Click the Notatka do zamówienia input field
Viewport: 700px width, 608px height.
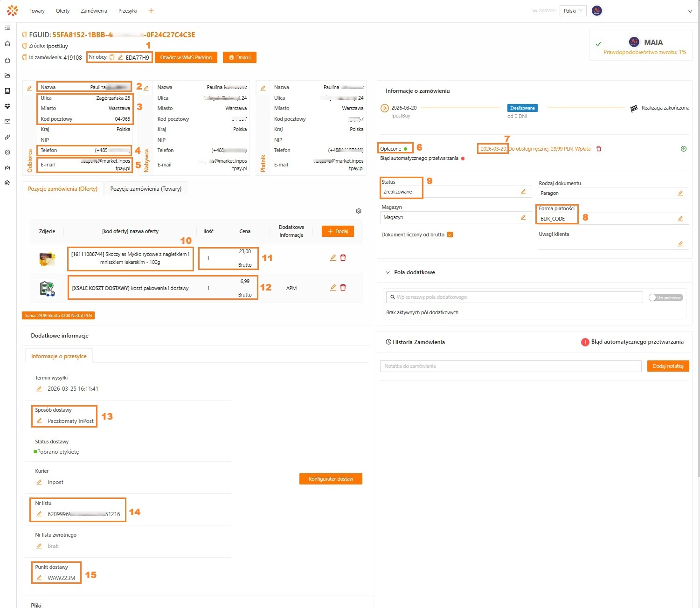(510, 366)
